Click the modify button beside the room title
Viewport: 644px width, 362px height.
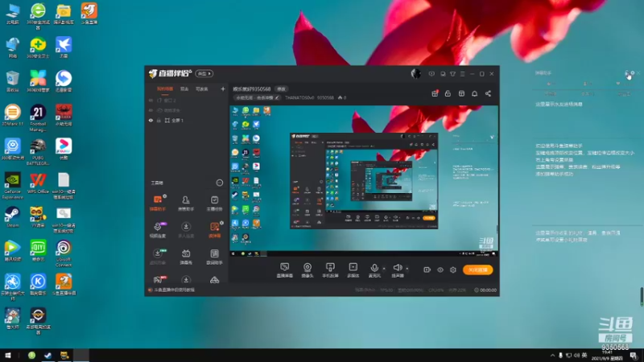(281, 88)
